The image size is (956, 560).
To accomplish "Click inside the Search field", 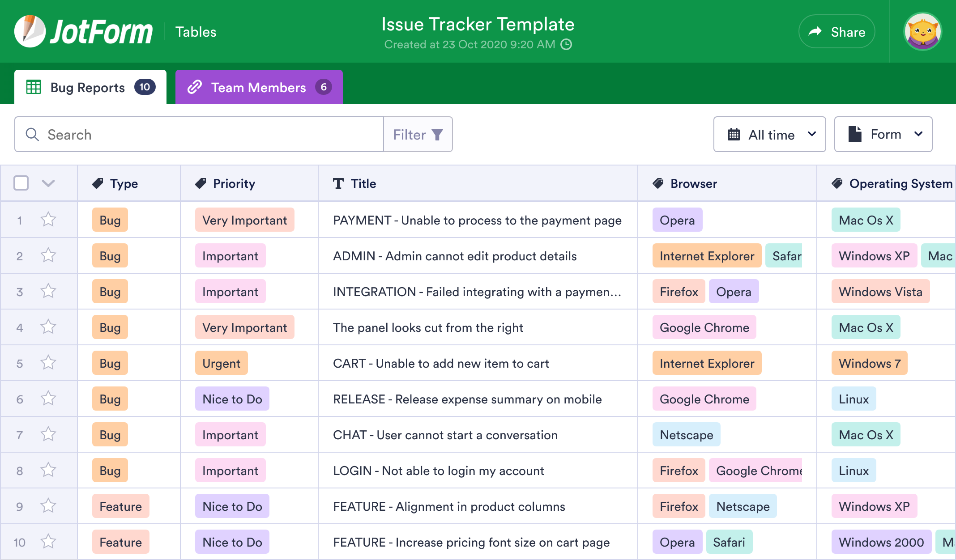I will point(179,134).
